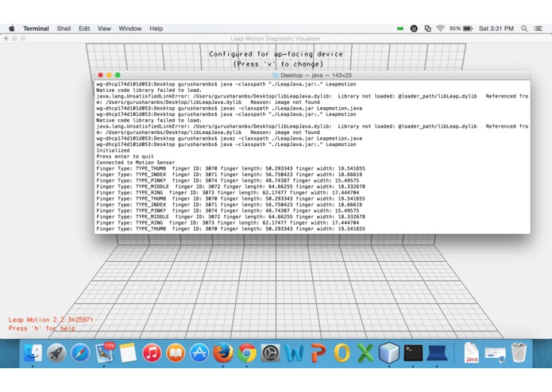Open Microsoft PowerPoint in Dock
The width and height of the screenshot is (552, 392).
click(318, 352)
